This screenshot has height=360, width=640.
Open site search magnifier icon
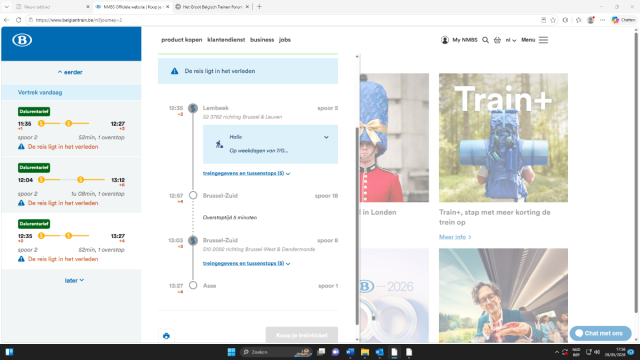point(485,40)
